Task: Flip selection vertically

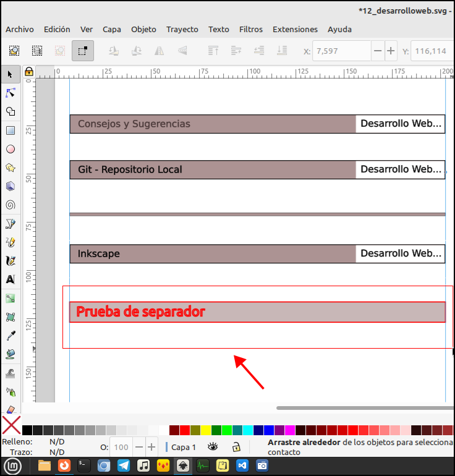Action: (182, 51)
